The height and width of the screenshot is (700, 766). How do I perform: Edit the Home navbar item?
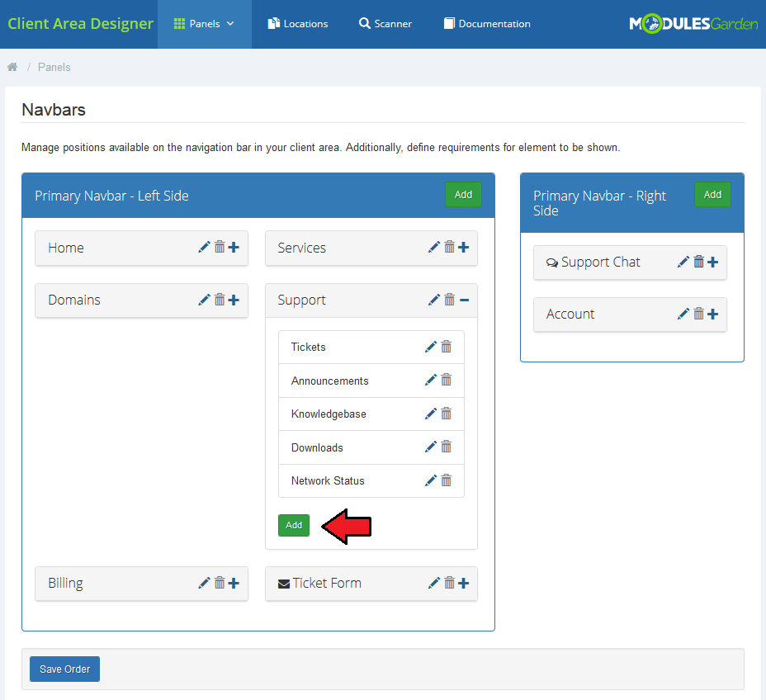204,247
